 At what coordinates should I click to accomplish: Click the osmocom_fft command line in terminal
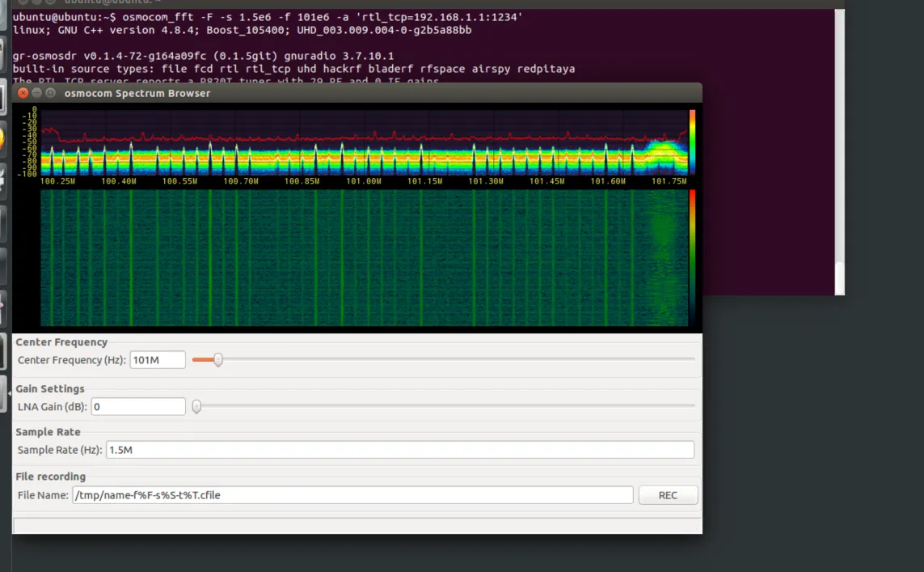[268, 17]
